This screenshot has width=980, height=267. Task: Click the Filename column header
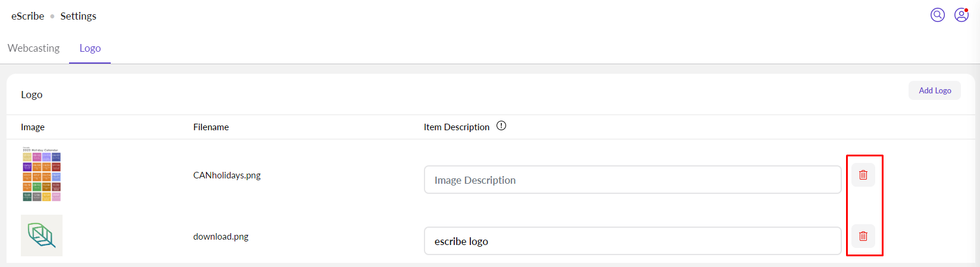(211, 127)
